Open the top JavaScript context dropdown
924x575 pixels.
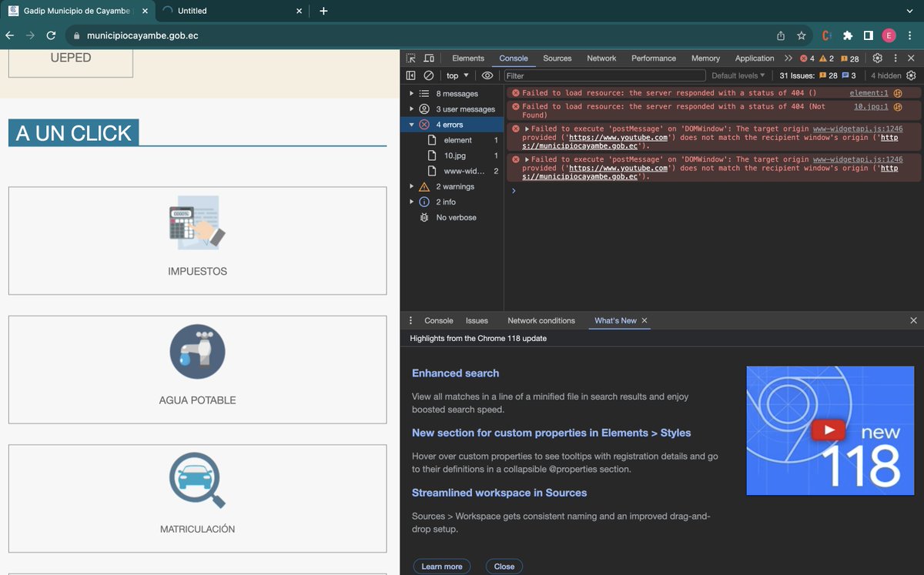tap(457, 75)
